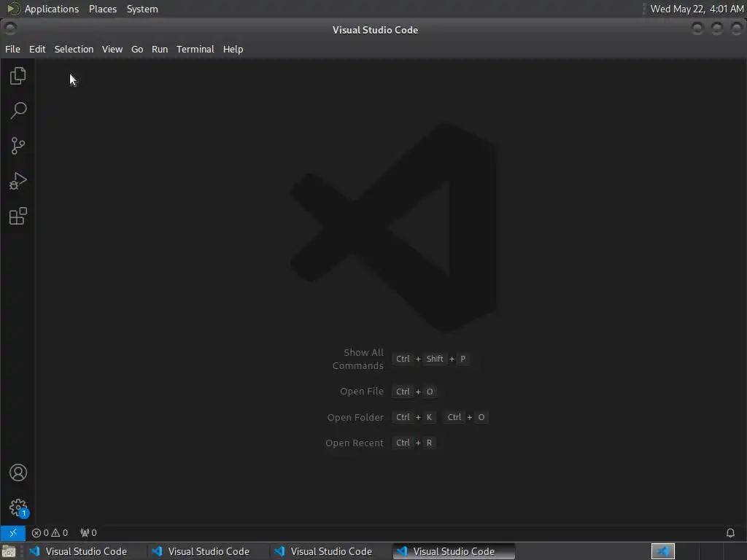Open the File menu
747x560 pixels.
pos(12,49)
